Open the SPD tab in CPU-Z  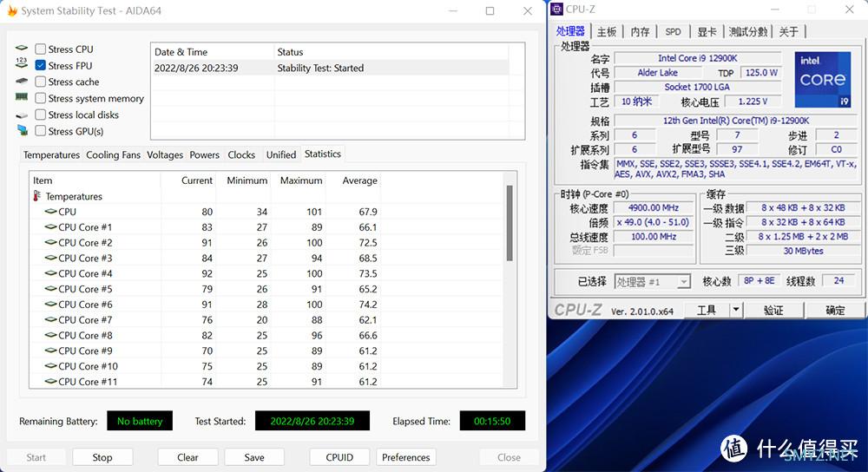674,31
